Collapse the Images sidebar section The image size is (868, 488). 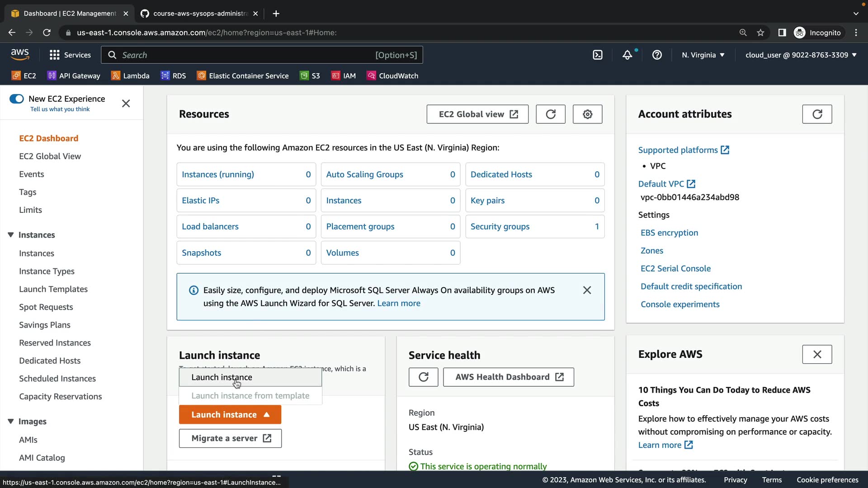[11, 422]
